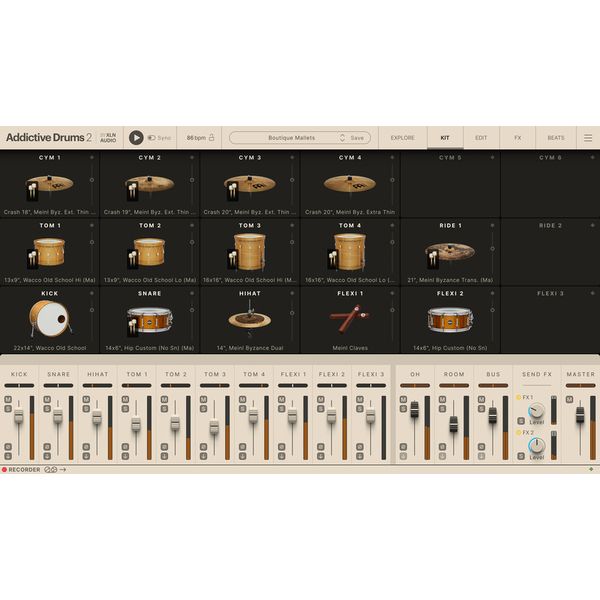Toggle the FX 2 yellow enable light
The image size is (600, 600).
pos(519,432)
